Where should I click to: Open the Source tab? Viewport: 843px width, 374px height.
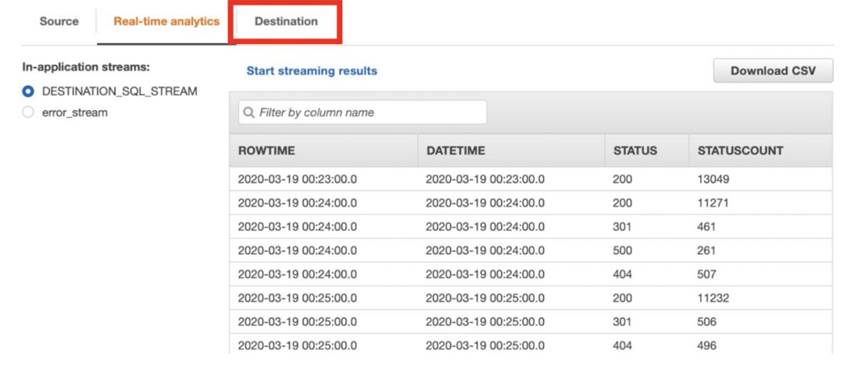pos(59,21)
